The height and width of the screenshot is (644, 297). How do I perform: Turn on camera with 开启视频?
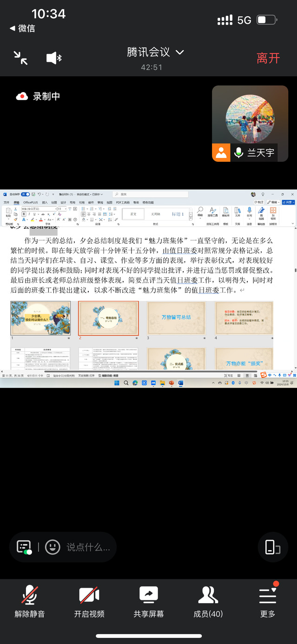(89, 601)
